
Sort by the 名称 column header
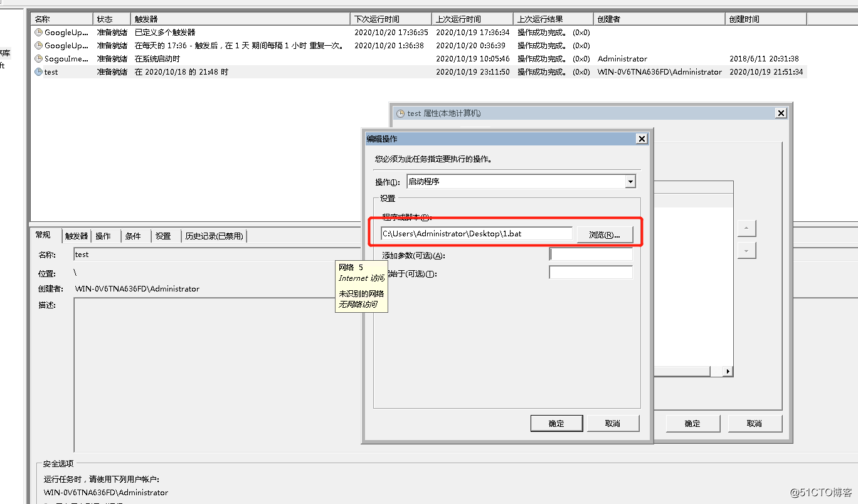pos(61,19)
